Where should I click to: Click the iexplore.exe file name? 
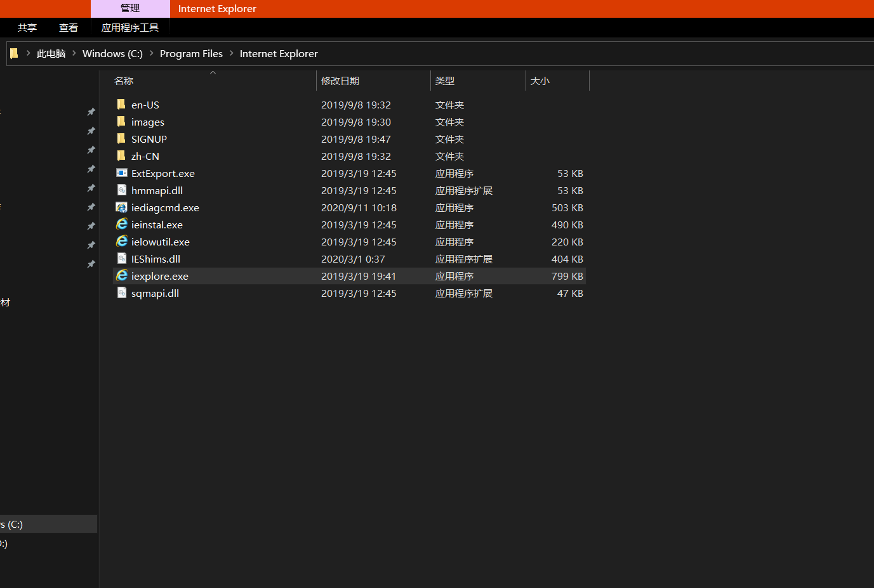[160, 277]
